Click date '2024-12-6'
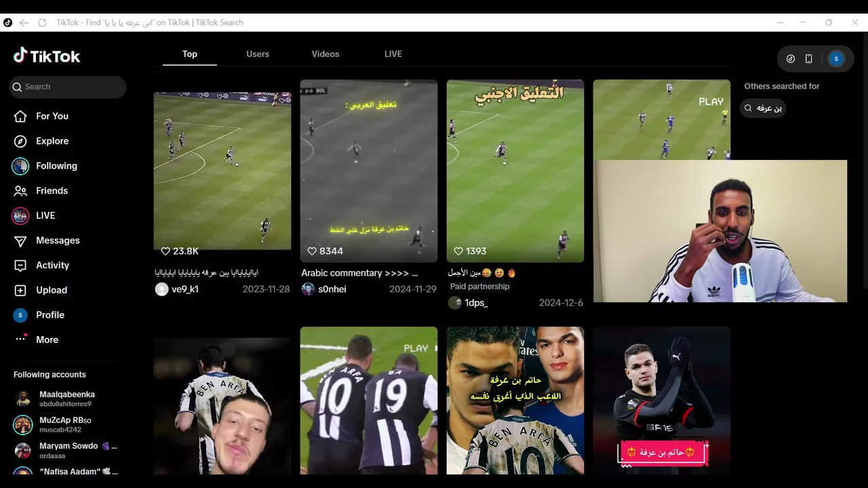 561,303
